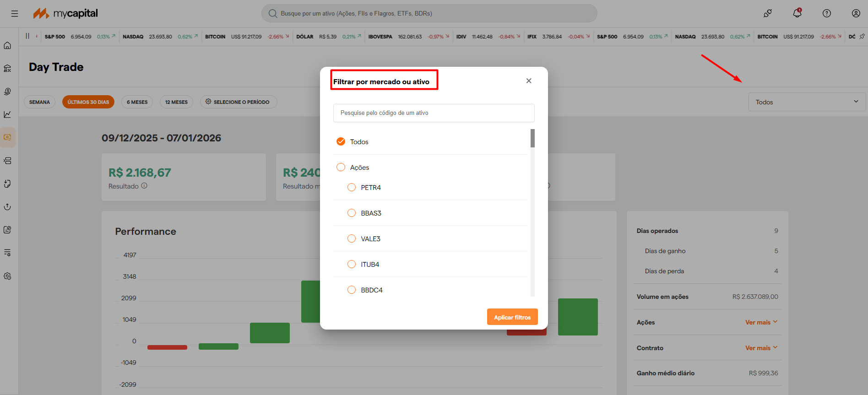This screenshot has height=395, width=868.
Task: Select the highlighted Day Trade sidebar icon
Action: [7, 137]
